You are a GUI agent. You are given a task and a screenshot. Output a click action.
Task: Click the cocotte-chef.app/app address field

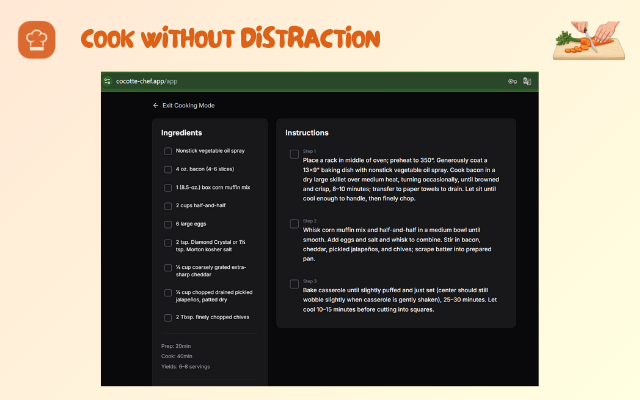point(147,81)
